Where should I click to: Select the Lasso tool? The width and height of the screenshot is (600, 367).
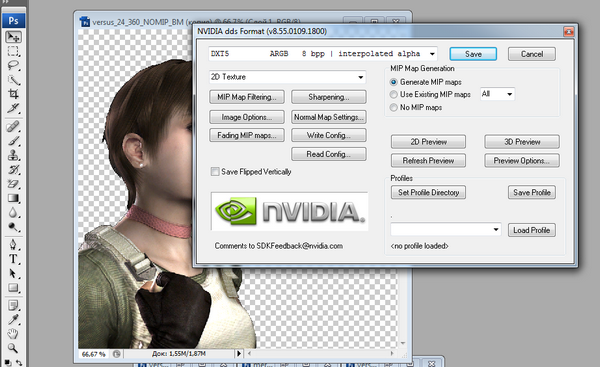[x=13, y=65]
